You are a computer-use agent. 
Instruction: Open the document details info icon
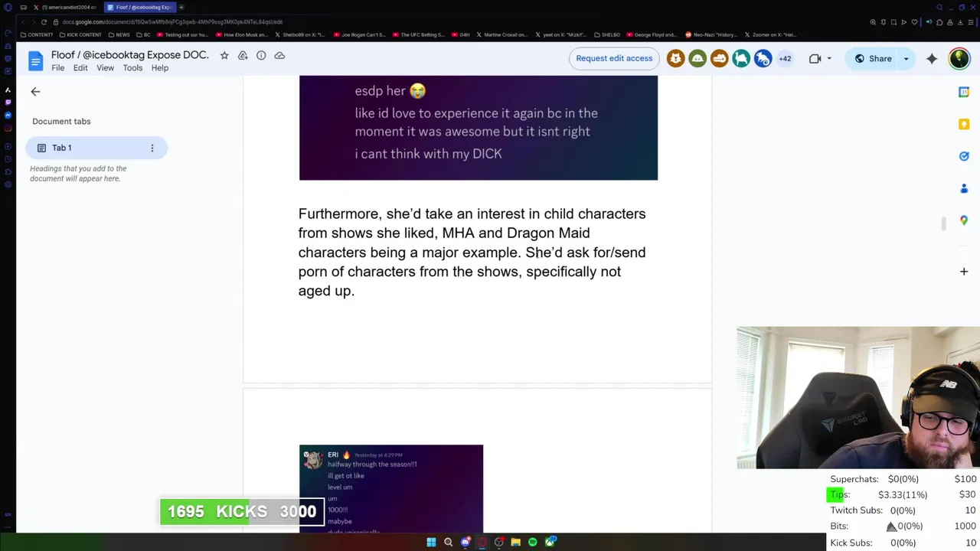coord(261,55)
